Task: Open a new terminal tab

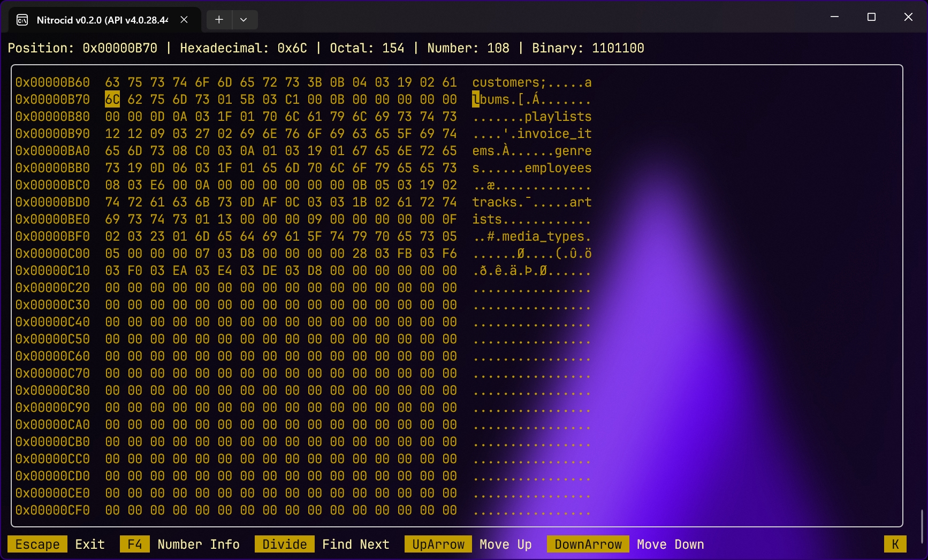Action: (219, 20)
